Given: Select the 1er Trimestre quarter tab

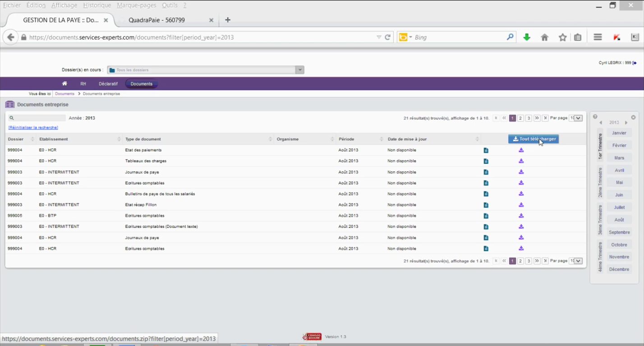Looking at the screenshot, I should click(x=600, y=146).
